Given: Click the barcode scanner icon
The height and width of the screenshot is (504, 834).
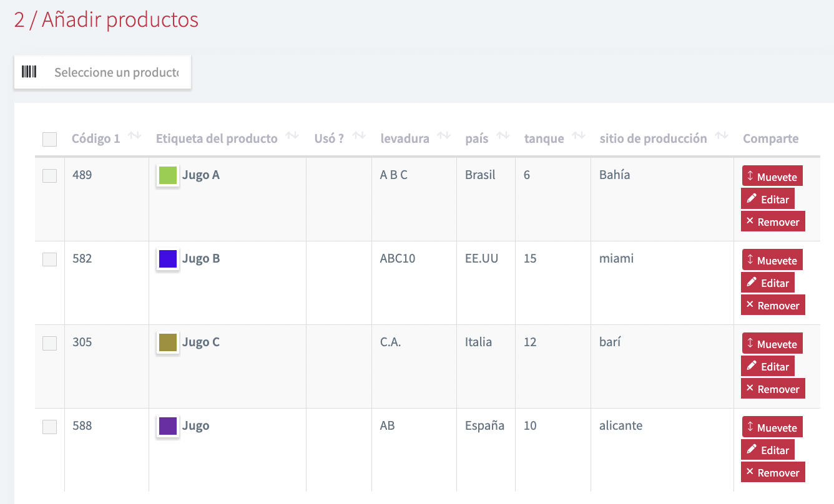Looking at the screenshot, I should click(x=29, y=72).
